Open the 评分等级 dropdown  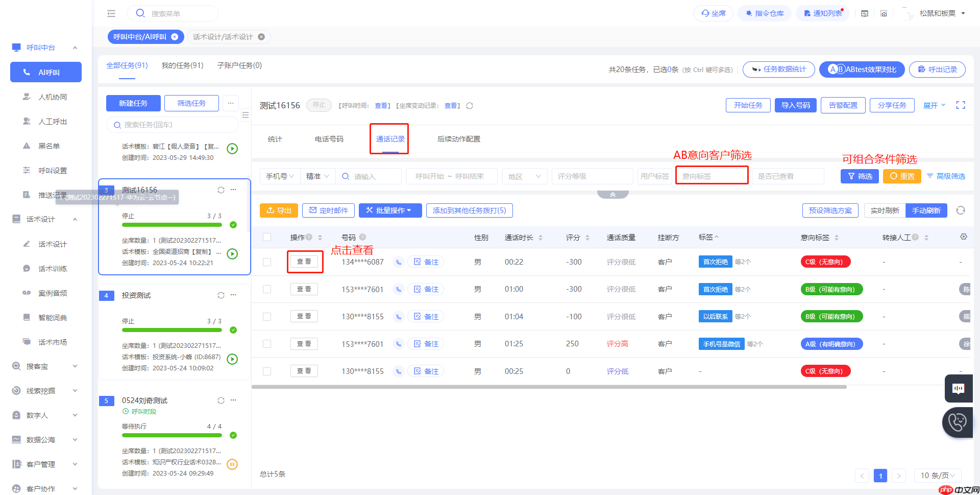tap(593, 176)
